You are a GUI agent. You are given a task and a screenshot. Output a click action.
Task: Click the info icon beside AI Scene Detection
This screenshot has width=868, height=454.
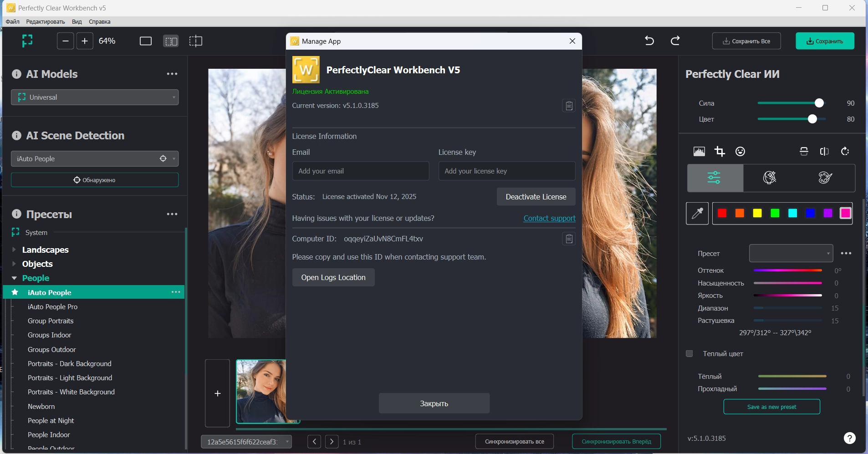pyautogui.click(x=16, y=135)
